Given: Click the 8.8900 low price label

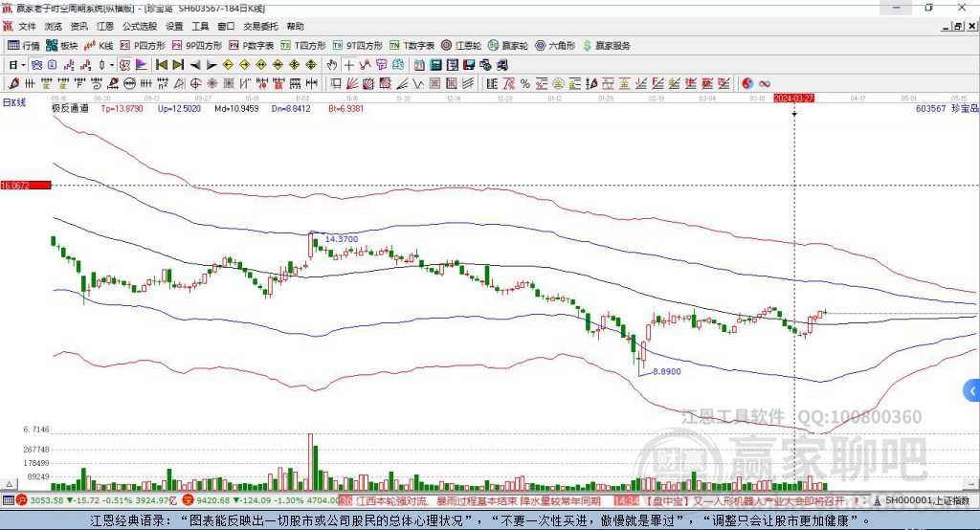Looking at the screenshot, I should pyautogui.click(x=667, y=371).
